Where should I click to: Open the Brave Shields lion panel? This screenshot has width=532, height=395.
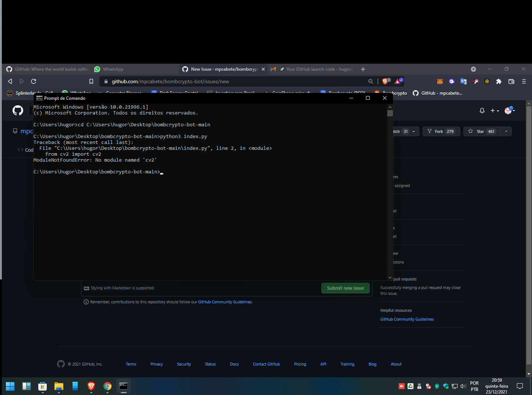385,81
